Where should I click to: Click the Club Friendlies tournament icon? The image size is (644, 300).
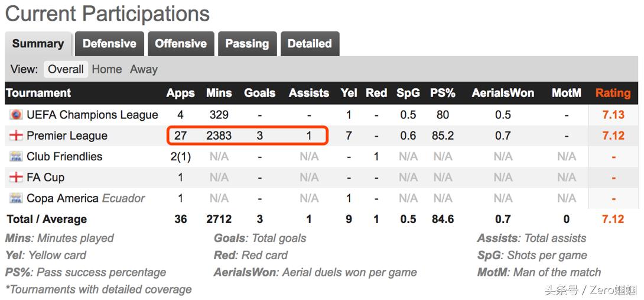[16, 157]
